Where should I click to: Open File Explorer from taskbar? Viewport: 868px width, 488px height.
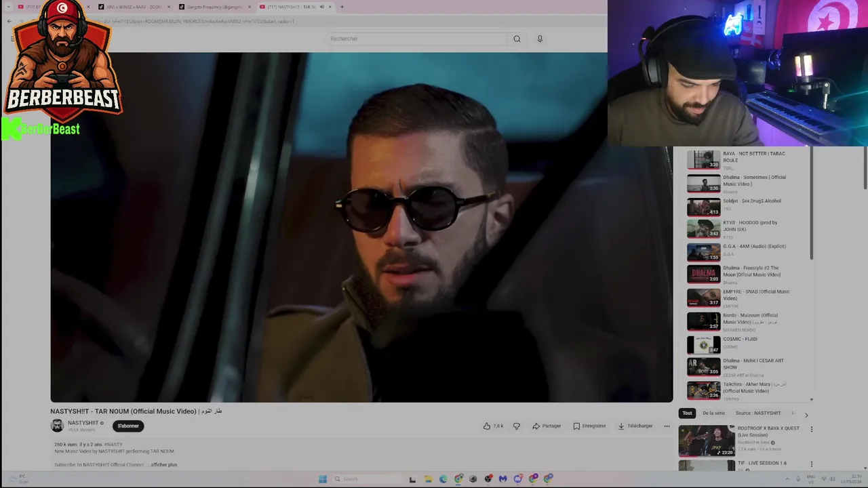428,479
